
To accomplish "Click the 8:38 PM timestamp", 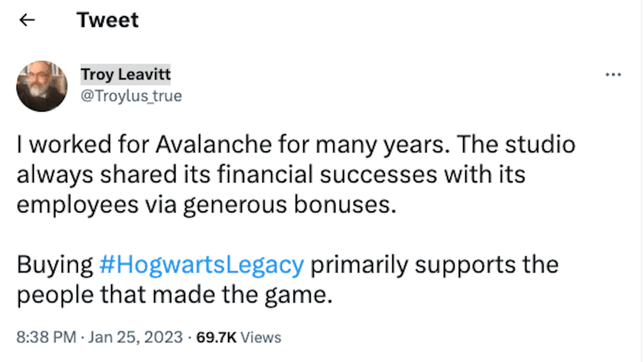I will click(46, 337).
